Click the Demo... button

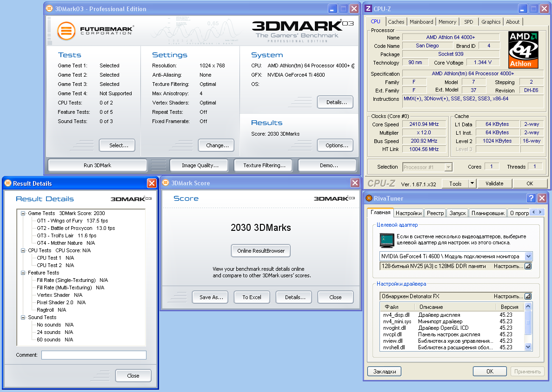[x=327, y=165]
